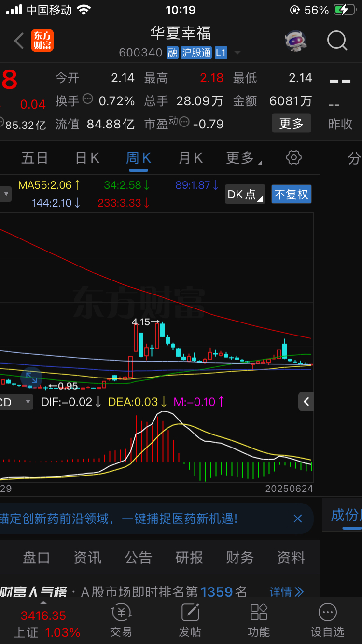Switch to the 五日 chart tab
This screenshot has width=362, height=644.
pos(35,158)
